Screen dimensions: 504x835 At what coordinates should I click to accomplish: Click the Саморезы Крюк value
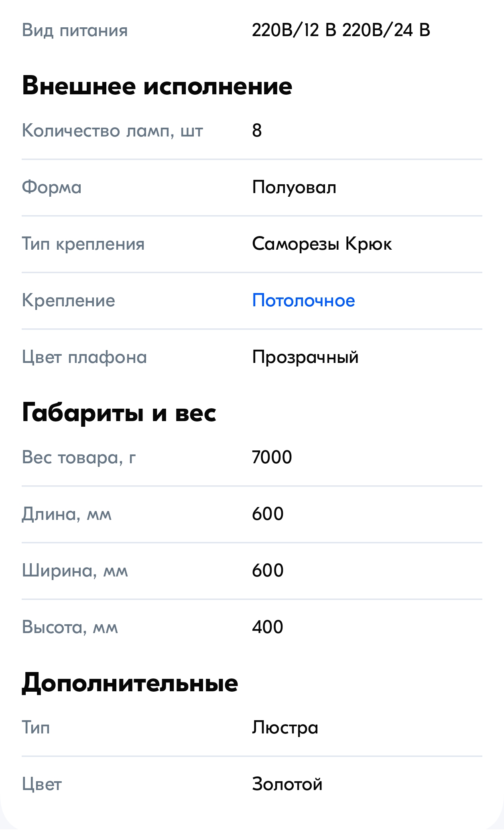tap(322, 243)
